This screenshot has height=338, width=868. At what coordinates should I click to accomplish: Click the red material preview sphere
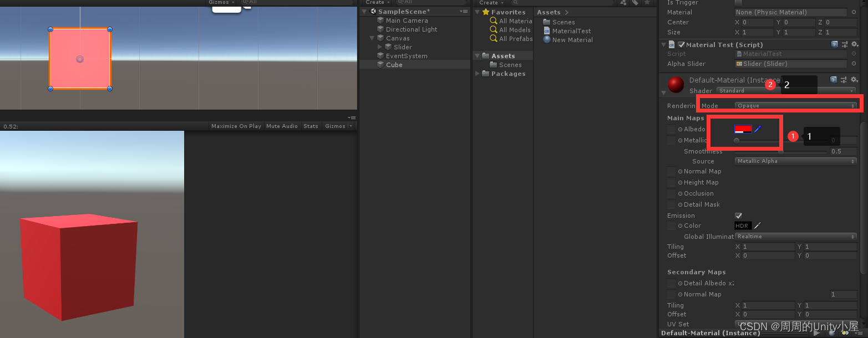(676, 84)
